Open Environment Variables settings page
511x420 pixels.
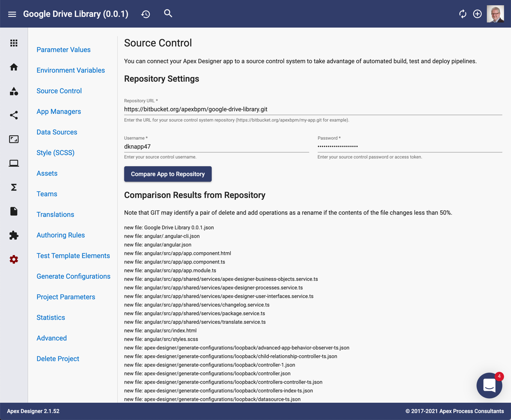(x=71, y=70)
